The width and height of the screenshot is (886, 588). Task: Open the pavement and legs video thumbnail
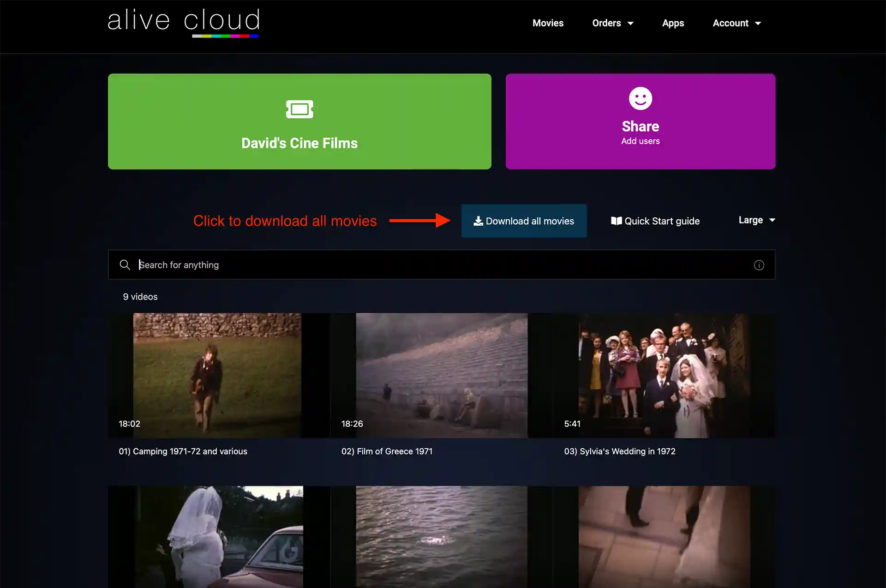pyautogui.click(x=664, y=537)
